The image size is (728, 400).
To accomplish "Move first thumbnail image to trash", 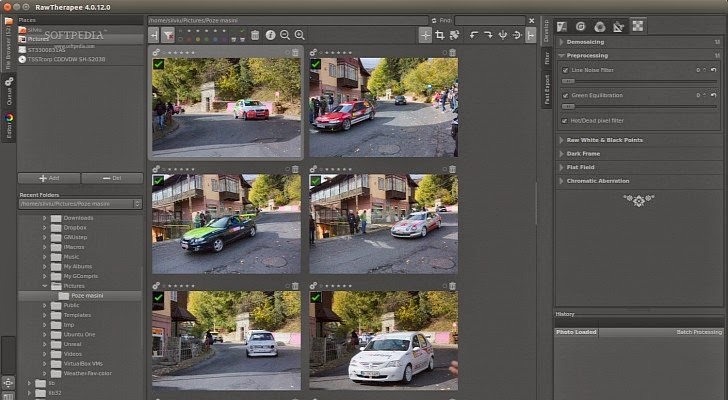I will tap(295, 52).
